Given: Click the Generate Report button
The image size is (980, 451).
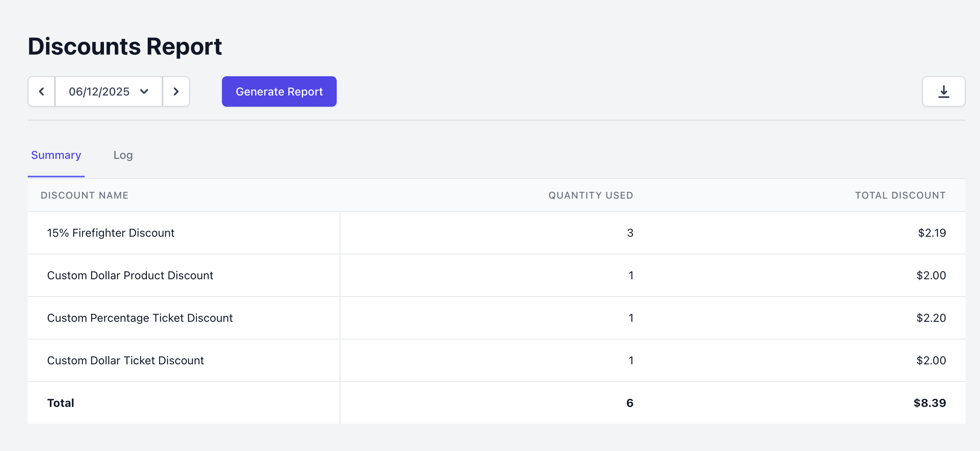Looking at the screenshot, I should pyautogui.click(x=279, y=91).
